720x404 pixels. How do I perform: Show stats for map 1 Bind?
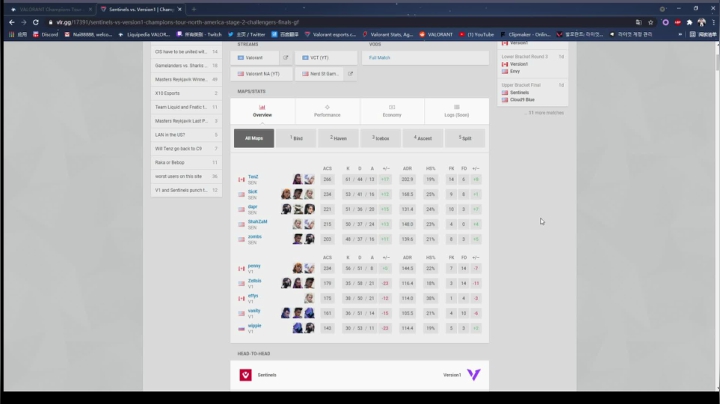click(x=296, y=138)
